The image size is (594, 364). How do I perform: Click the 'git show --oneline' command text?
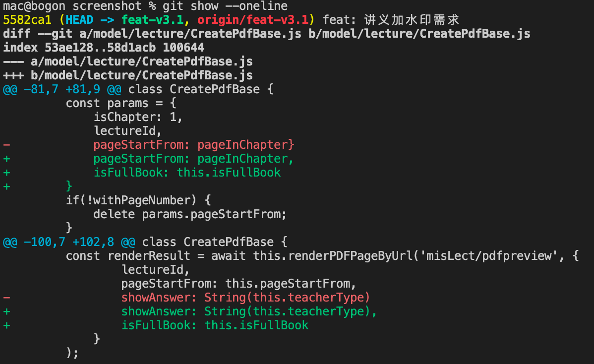pyautogui.click(x=225, y=6)
